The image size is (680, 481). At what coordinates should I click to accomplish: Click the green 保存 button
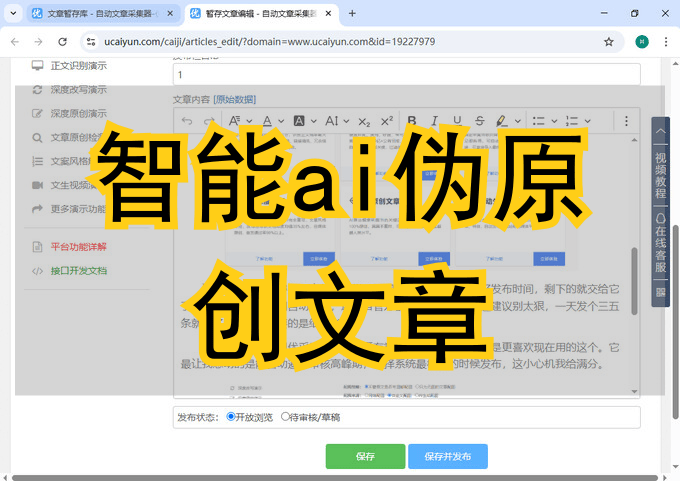(x=365, y=456)
